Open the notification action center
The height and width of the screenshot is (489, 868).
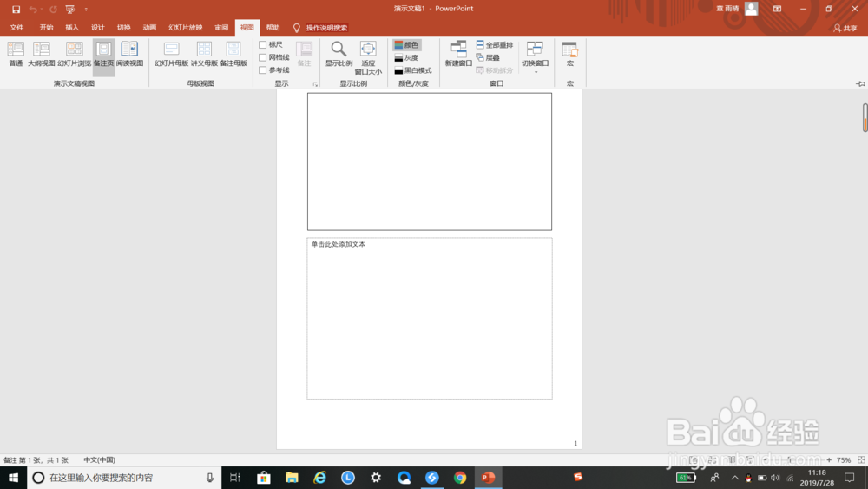point(850,478)
